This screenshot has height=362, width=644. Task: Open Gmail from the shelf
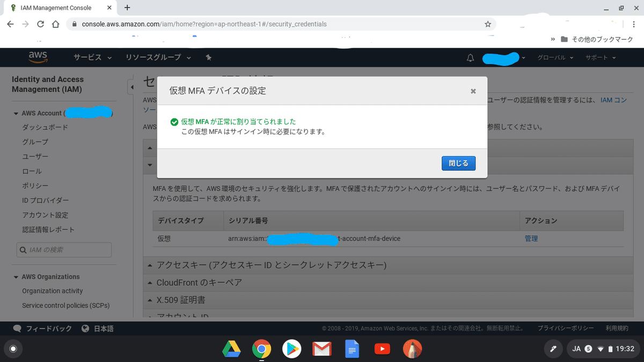(321, 350)
